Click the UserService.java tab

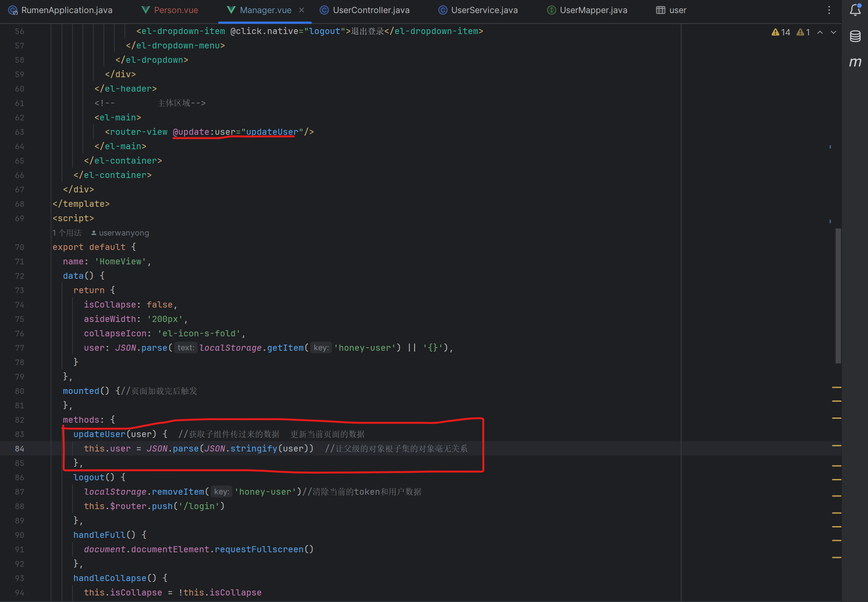point(484,10)
